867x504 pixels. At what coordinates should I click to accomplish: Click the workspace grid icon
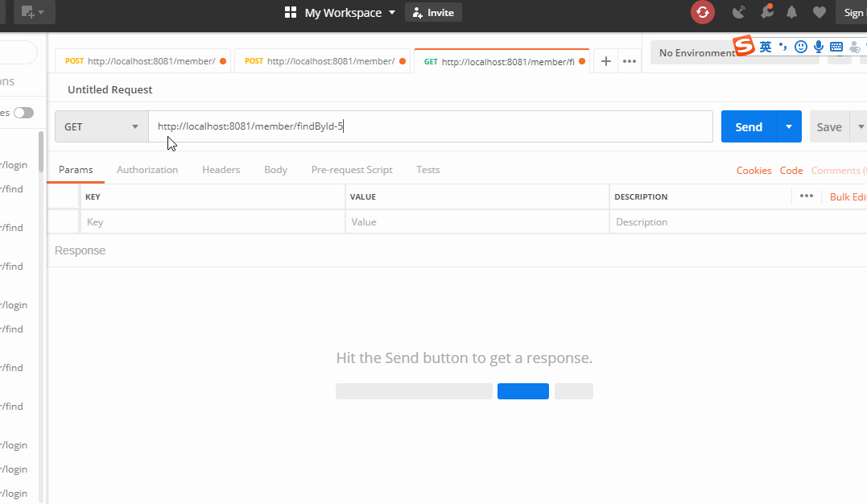(x=291, y=12)
